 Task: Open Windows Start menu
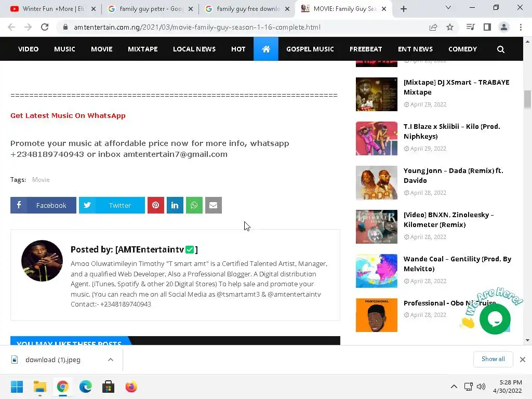coord(17,387)
